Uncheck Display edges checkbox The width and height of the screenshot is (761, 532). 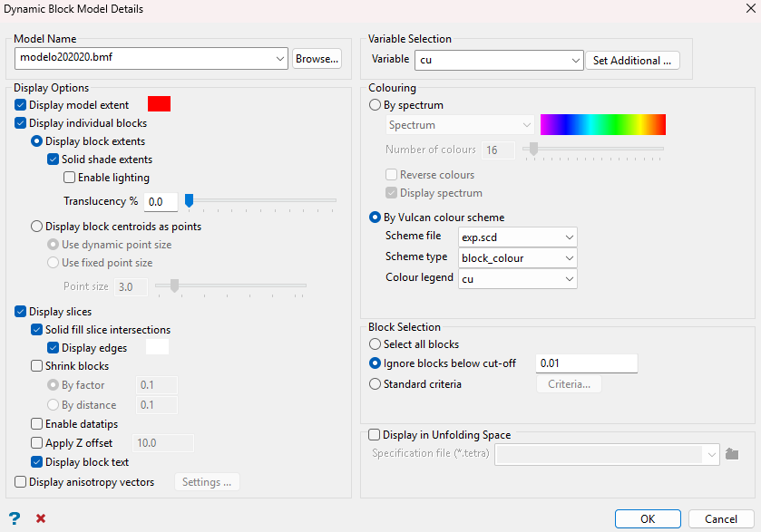[x=53, y=348]
